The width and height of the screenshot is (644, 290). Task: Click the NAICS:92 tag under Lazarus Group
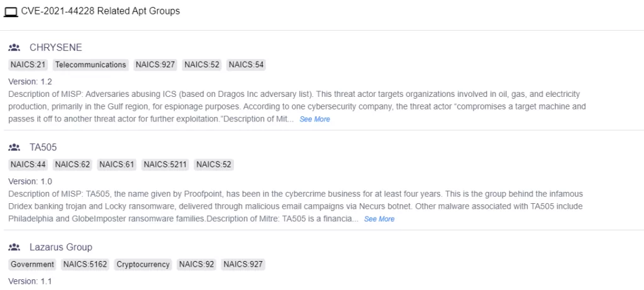tap(197, 265)
